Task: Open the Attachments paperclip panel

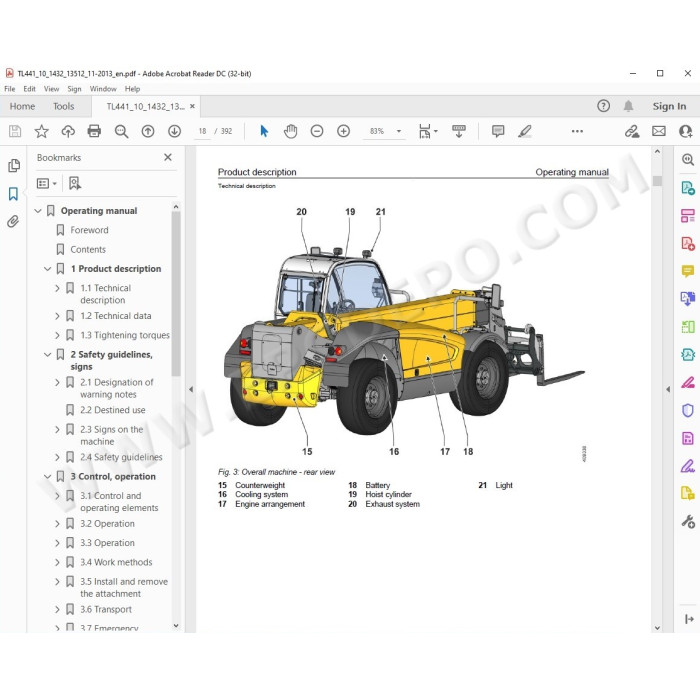Action: point(13,221)
